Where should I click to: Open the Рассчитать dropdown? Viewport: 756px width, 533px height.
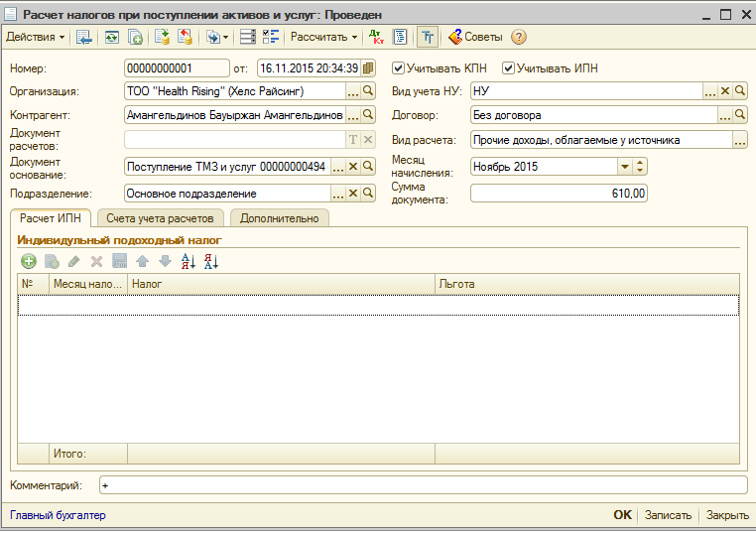323,37
